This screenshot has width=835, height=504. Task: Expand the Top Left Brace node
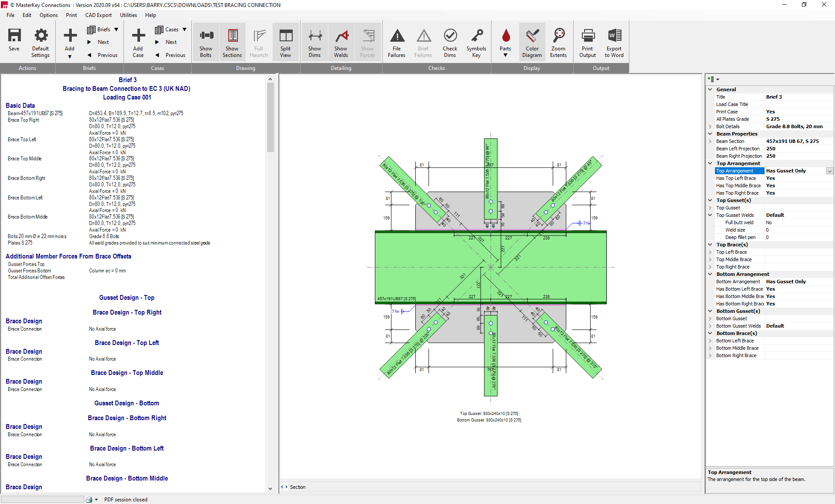[711, 252]
